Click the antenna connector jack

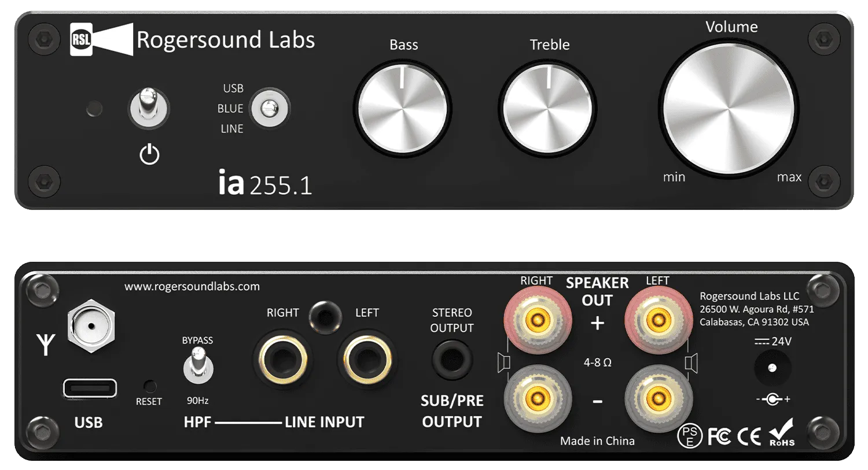pyautogui.click(x=91, y=326)
